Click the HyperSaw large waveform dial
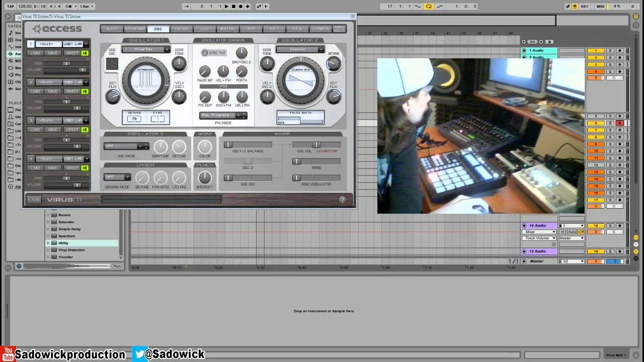 click(x=146, y=80)
